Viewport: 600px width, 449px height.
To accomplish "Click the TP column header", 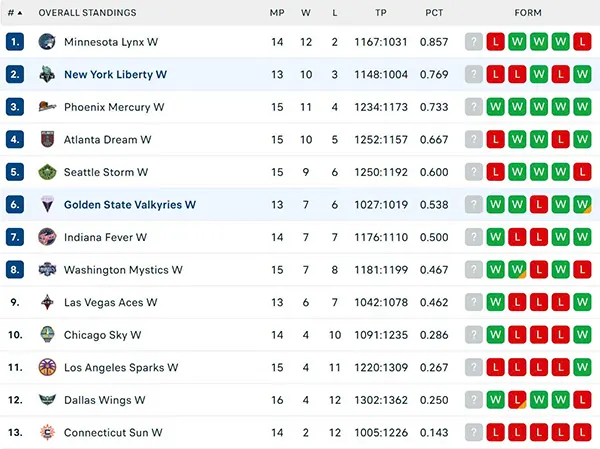I will click(381, 13).
